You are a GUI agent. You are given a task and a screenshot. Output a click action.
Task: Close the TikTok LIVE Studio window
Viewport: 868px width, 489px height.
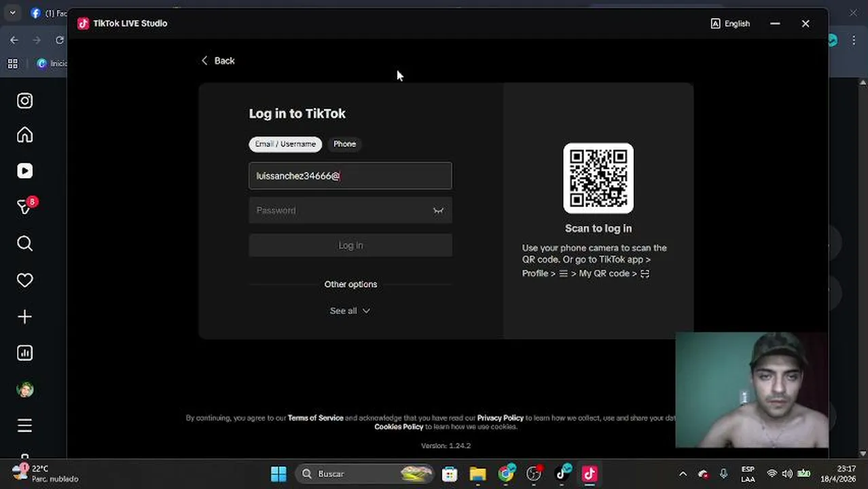point(806,24)
